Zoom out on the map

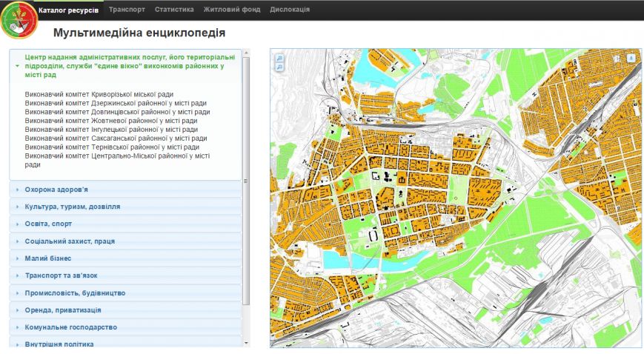tap(279, 67)
